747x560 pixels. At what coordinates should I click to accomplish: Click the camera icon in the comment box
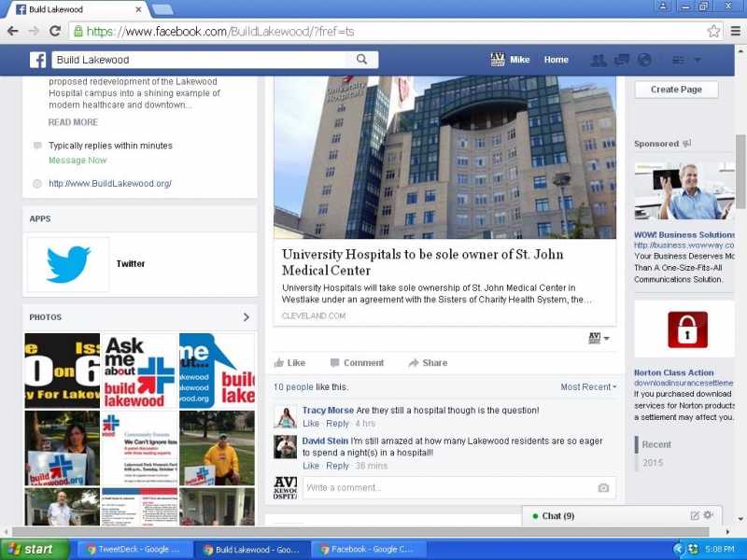pyautogui.click(x=603, y=487)
